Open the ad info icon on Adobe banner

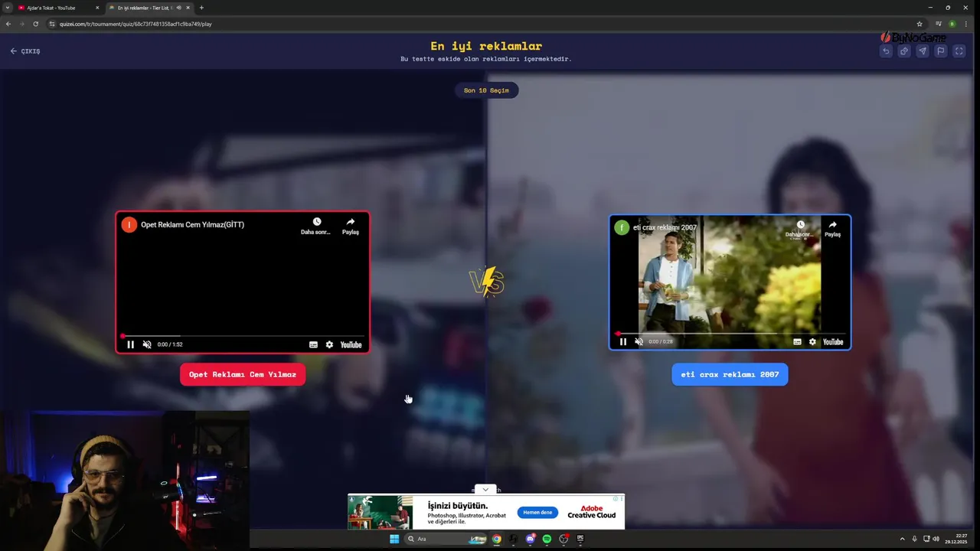(x=616, y=499)
